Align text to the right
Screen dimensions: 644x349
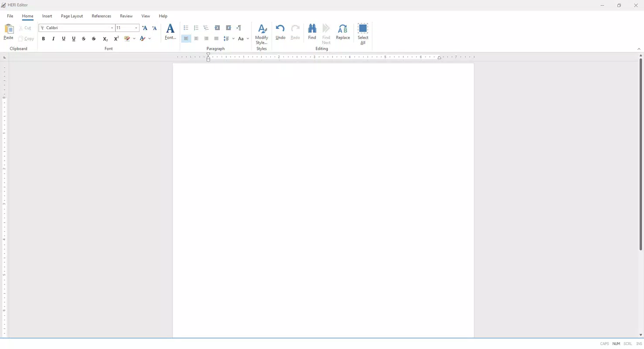tap(206, 39)
